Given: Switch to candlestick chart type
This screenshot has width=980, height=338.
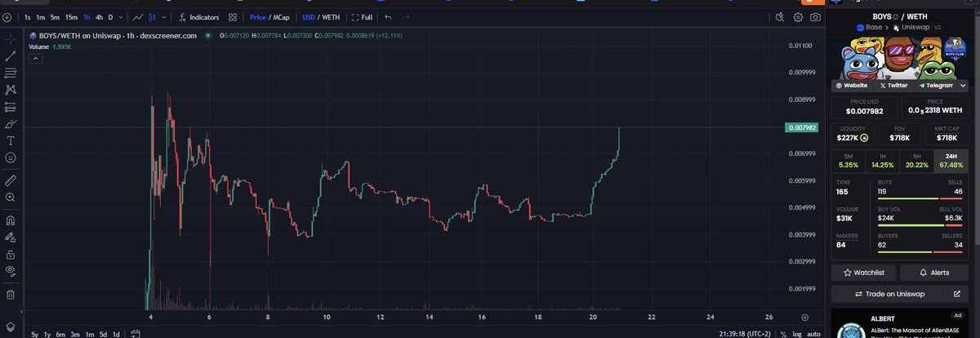Looking at the screenshot, I should click(153, 16).
